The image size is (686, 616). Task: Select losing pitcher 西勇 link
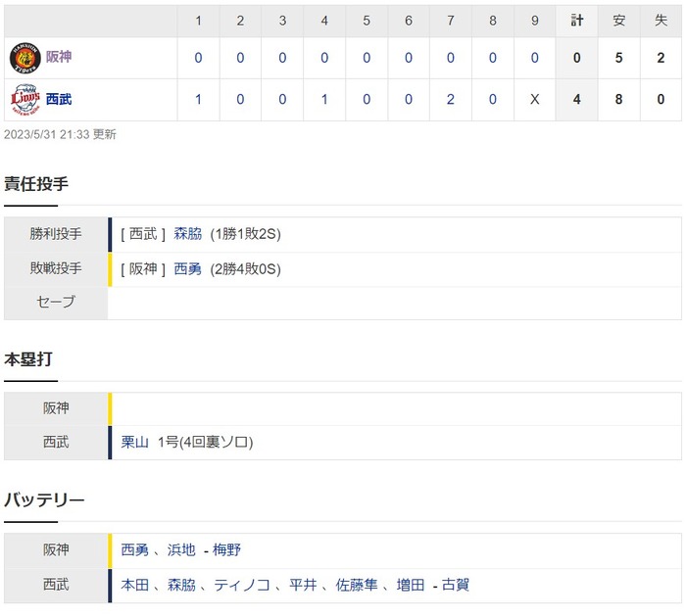(x=188, y=269)
